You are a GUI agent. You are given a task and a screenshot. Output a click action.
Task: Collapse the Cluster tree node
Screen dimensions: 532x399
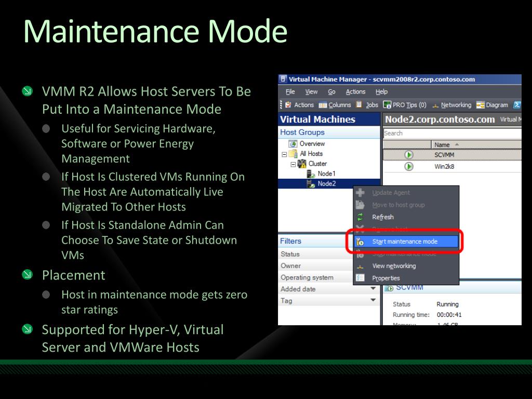293,164
